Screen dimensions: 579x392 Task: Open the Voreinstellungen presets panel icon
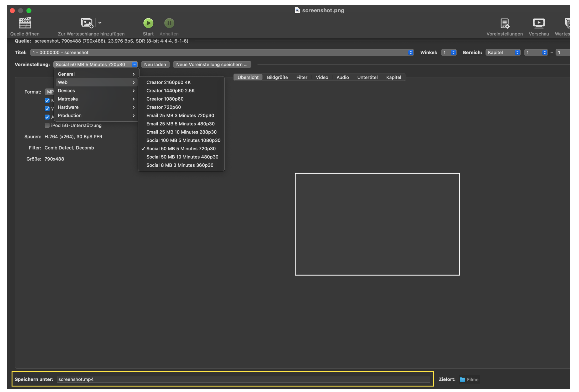click(505, 23)
